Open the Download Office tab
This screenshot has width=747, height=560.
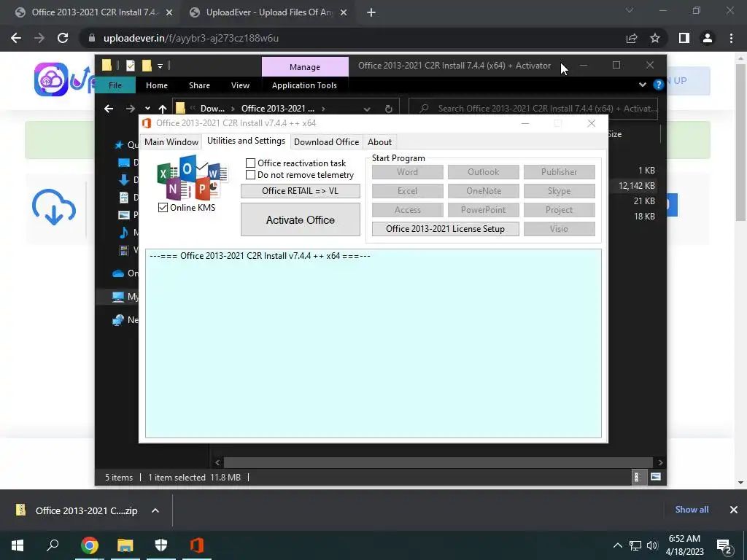[x=326, y=142]
